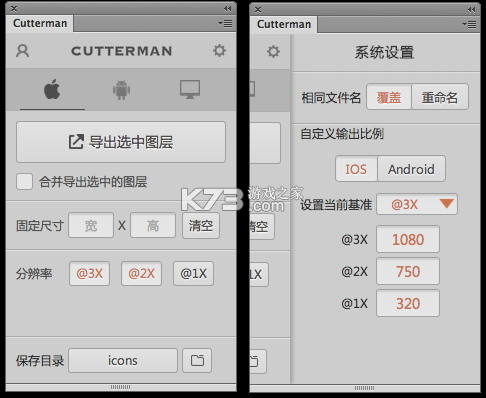The width and height of the screenshot is (486, 398).
Task: Click the 导出选中图层 export button
Action: coord(121,142)
